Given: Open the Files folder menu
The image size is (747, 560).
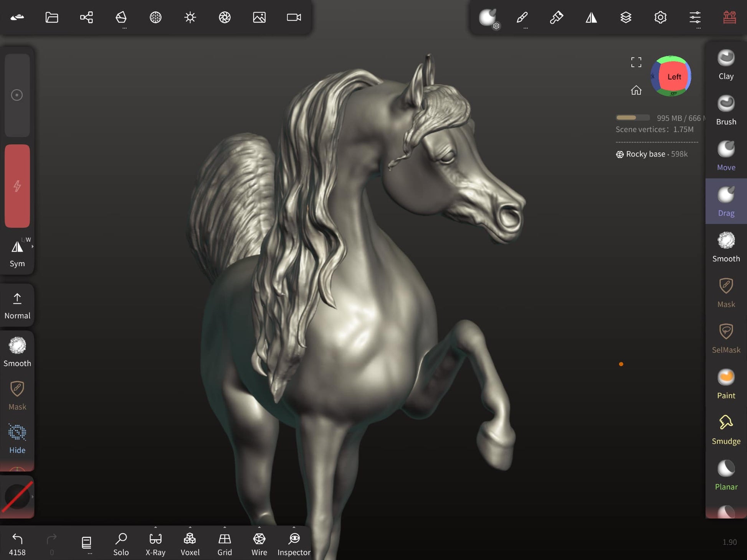Looking at the screenshot, I should [52, 17].
